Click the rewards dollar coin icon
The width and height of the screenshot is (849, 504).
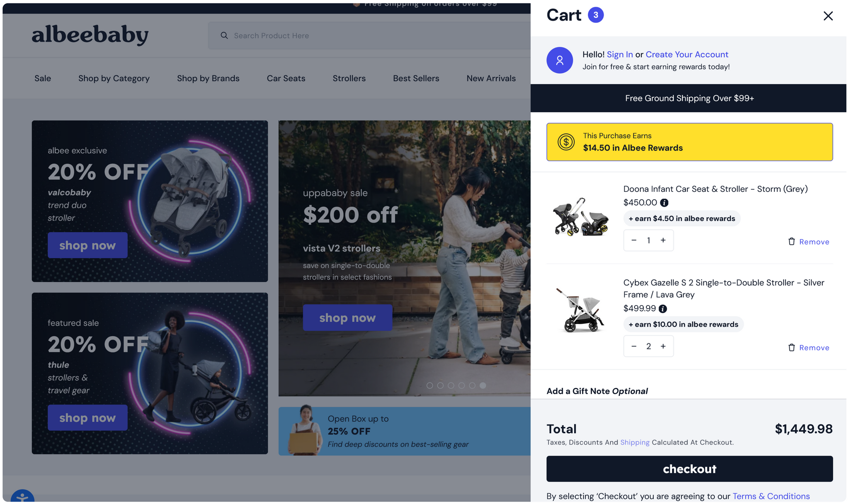tap(566, 142)
